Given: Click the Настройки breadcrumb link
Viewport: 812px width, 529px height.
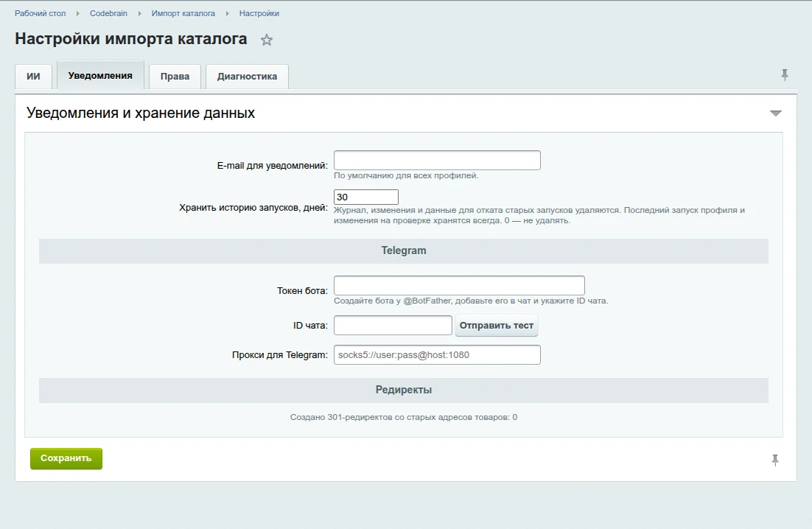Looking at the screenshot, I should click(259, 13).
